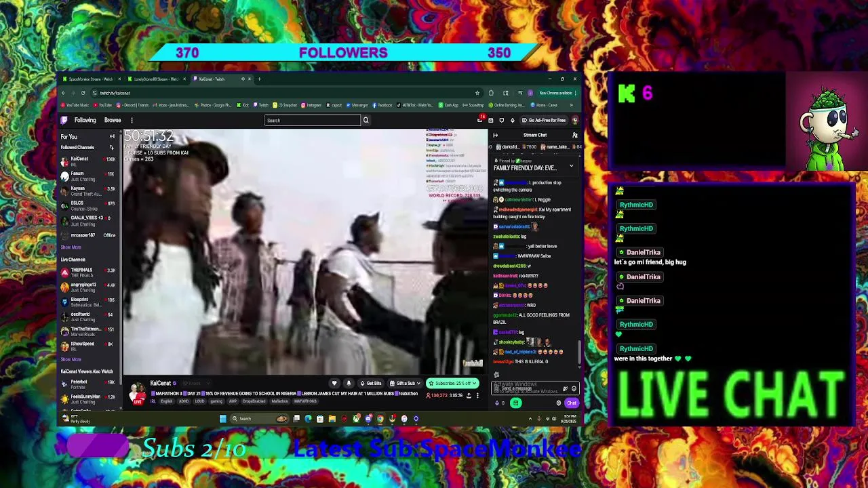Open ESLCS channel in the sidebar
The image size is (868, 488).
[x=88, y=205]
